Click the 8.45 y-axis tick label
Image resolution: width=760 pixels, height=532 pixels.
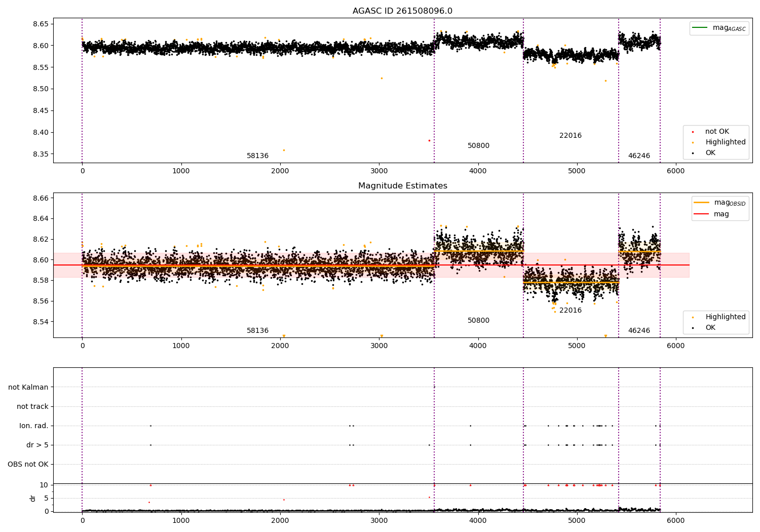(x=41, y=111)
